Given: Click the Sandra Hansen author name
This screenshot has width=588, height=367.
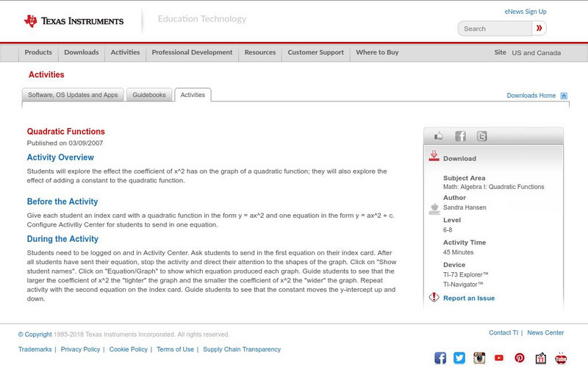Looking at the screenshot, I should [x=465, y=207].
